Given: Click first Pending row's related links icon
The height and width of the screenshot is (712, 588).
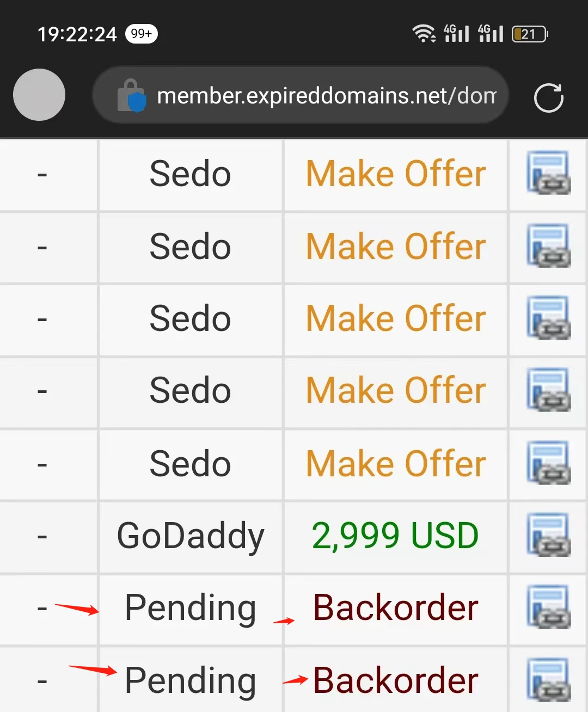Looking at the screenshot, I should 548,607.
